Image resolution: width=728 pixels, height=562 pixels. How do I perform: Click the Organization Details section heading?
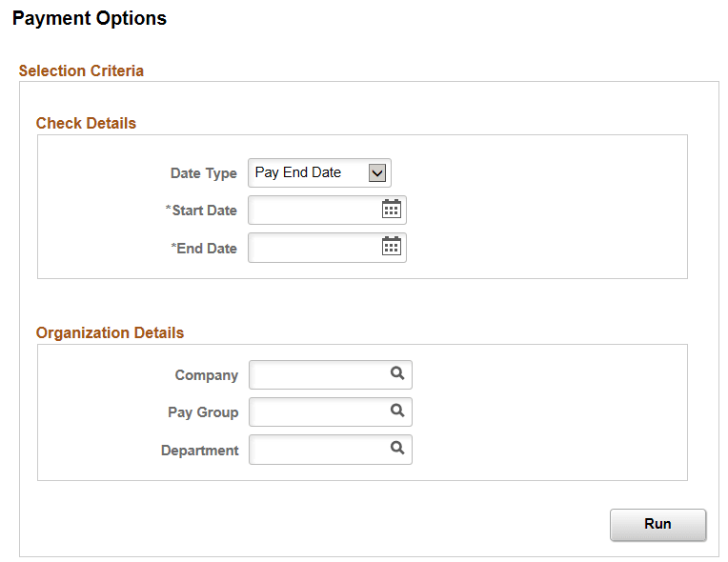[x=110, y=333]
